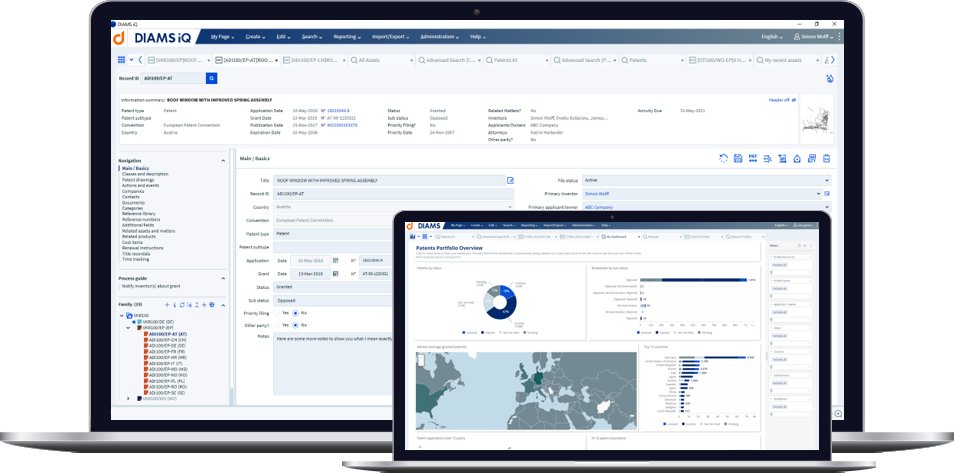Click the Record ID search input field
Screen dimensions: 954x474
tap(173, 78)
